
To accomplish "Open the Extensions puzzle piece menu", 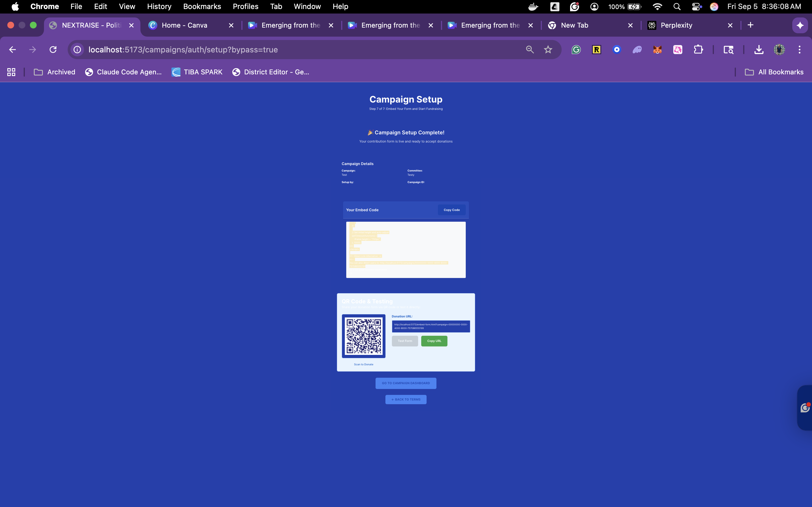I will pos(698,50).
